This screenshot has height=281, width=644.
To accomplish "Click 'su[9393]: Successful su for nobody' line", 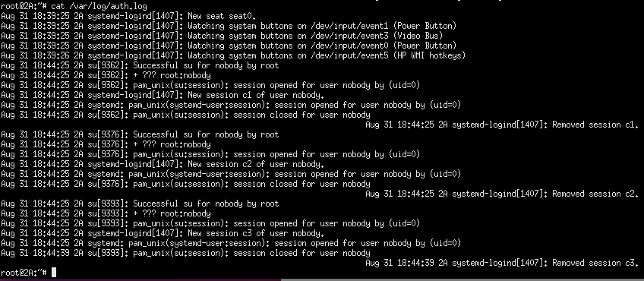I will pyautogui.click(x=140, y=204).
